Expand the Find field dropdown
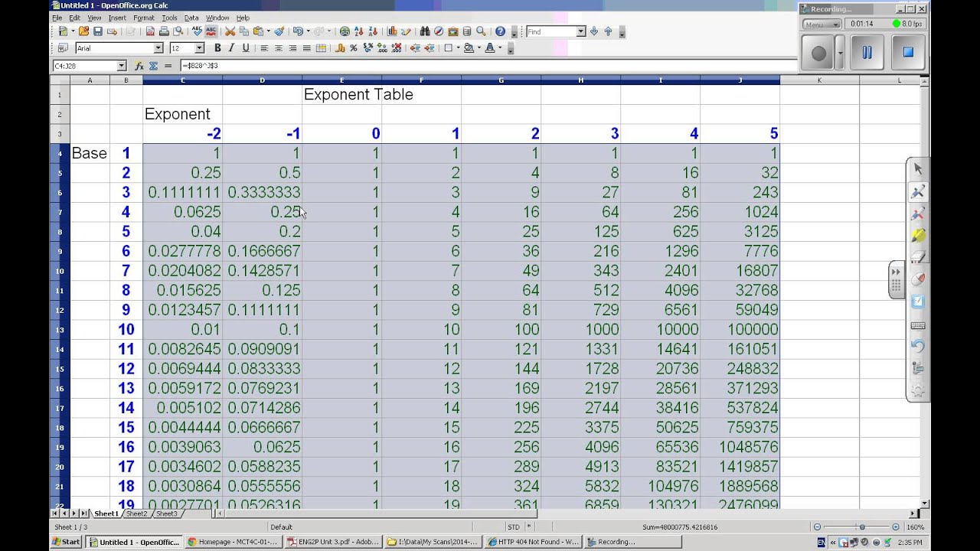 click(581, 31)
